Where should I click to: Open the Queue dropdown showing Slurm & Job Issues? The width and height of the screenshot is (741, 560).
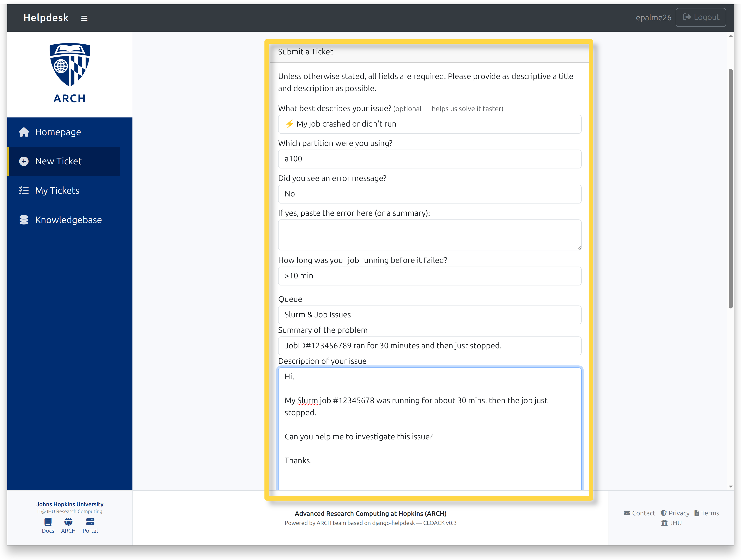pyautogui.click(x=429, y=315)
